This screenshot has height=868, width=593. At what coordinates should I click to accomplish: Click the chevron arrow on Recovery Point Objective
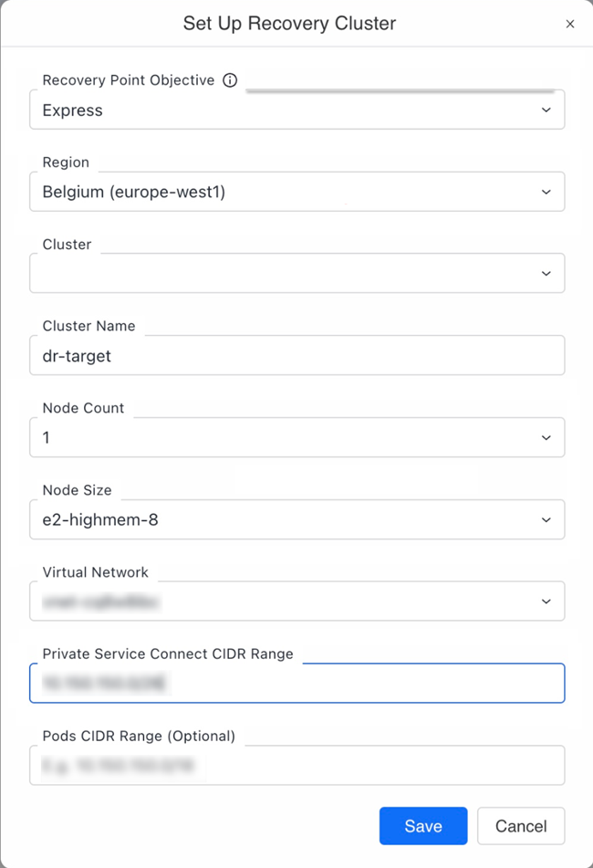(546, 110)
